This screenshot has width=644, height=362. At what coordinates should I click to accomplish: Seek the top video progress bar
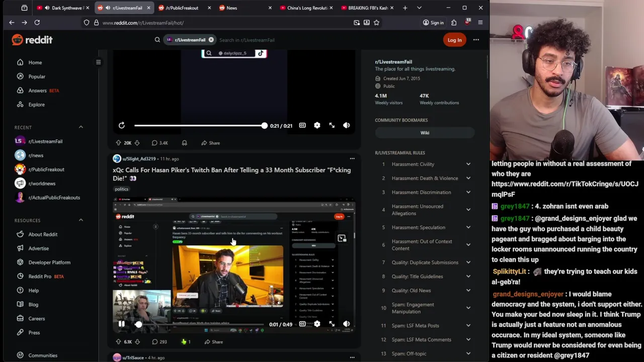click(x=200, y=125)
